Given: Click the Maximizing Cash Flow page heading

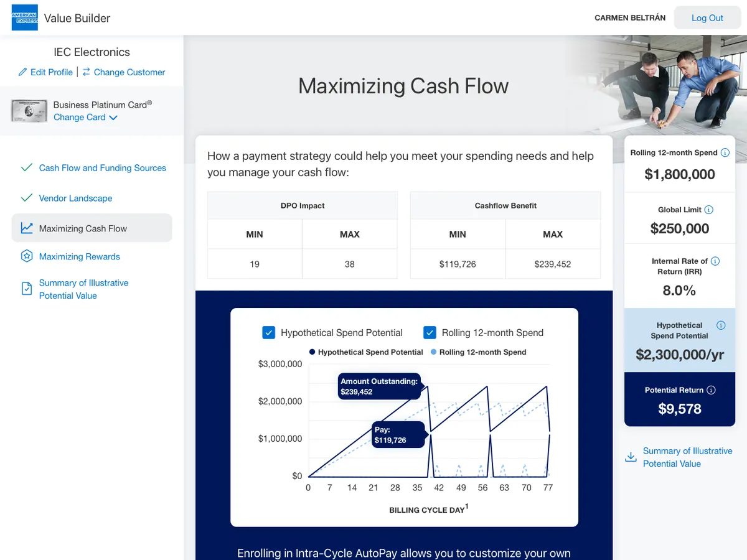Looking at the screenshot, I should point(403,86).
